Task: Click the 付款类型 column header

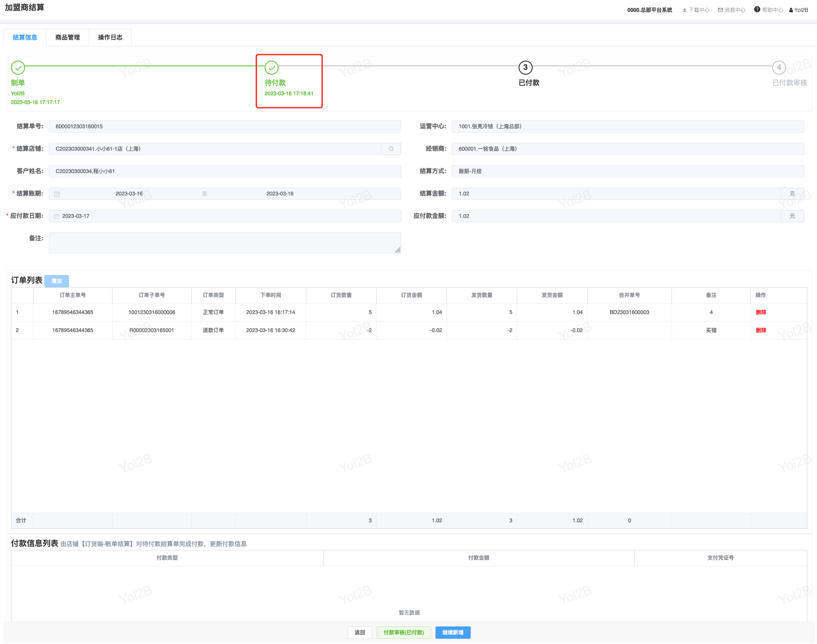Action: pos(167,558)
